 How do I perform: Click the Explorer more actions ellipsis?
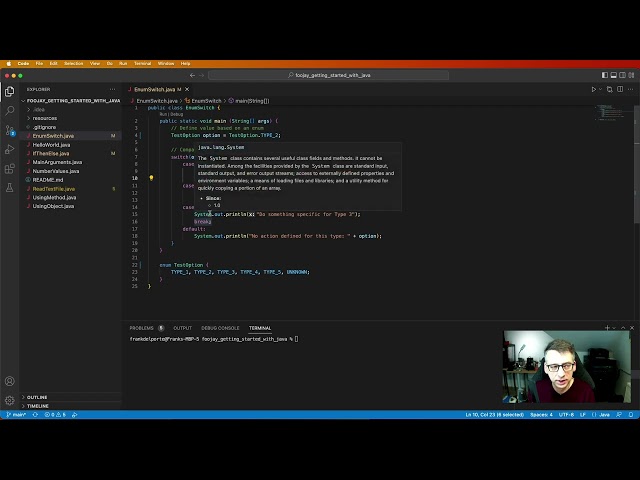(112, 89)
